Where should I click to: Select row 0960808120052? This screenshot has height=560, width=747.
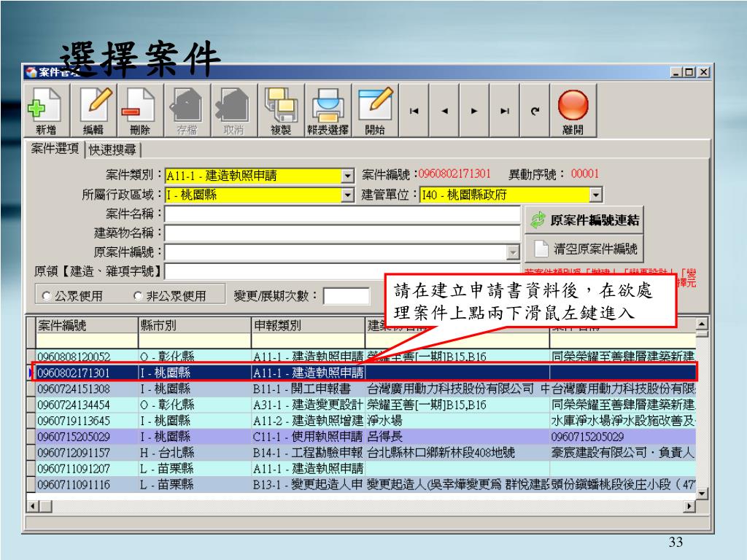click(365, 356)
